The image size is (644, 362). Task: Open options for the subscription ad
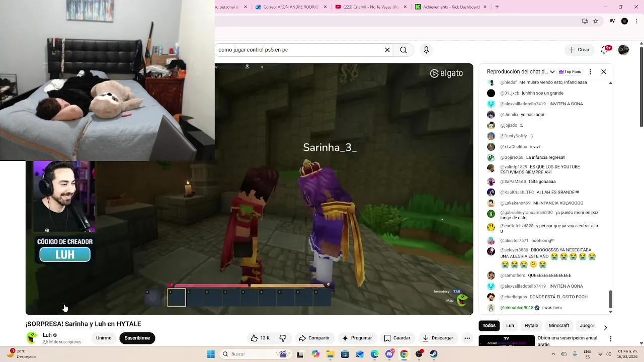coord(611,339)
